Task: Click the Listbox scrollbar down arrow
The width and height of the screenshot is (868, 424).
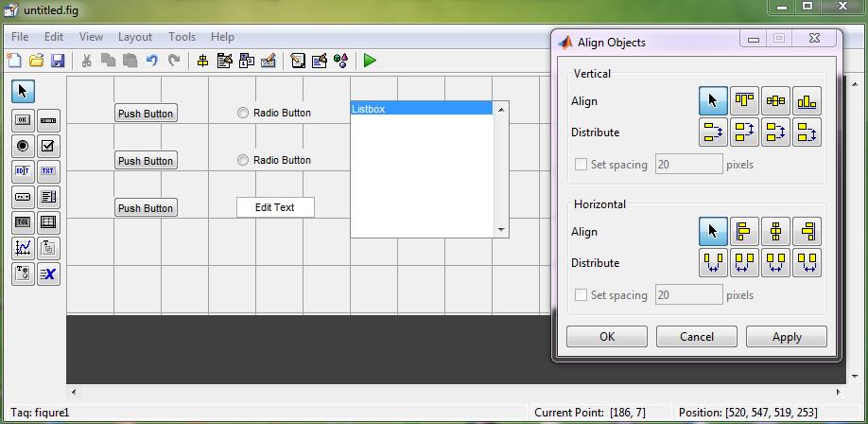Action: [x=501, y=229]
